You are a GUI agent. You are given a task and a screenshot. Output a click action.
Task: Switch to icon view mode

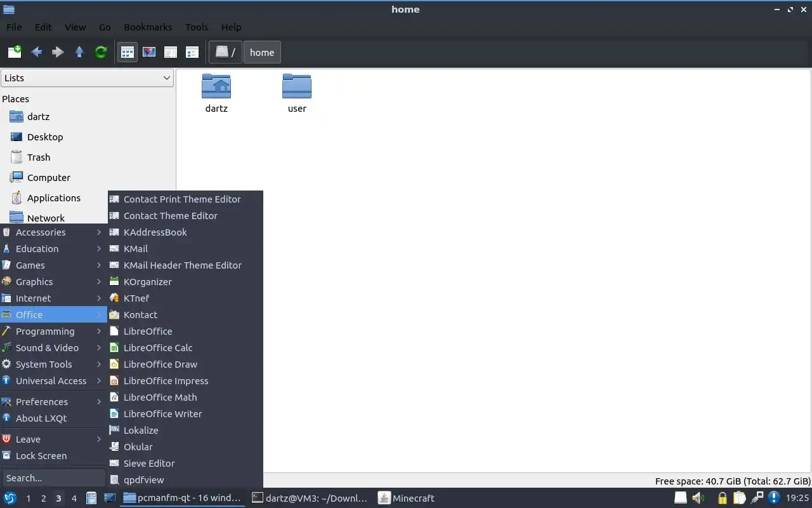(x=128, y=52)
